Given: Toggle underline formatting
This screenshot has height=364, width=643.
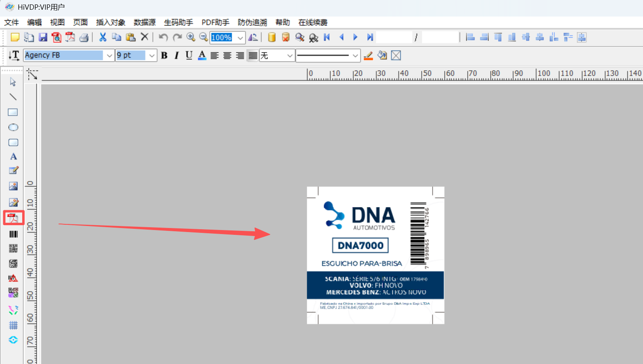Looking at the screenshot, I should coord(189,56).
